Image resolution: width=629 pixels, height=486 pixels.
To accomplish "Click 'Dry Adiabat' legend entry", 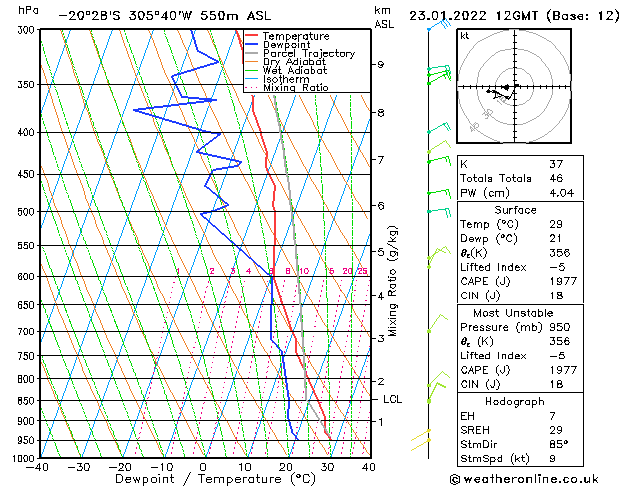I will click(294, 62).
